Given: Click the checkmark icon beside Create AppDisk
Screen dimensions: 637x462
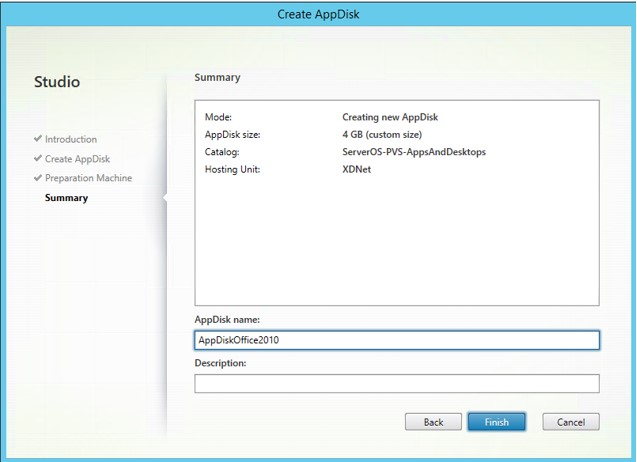Looking at the screenshot, I should tap(38, 159).
